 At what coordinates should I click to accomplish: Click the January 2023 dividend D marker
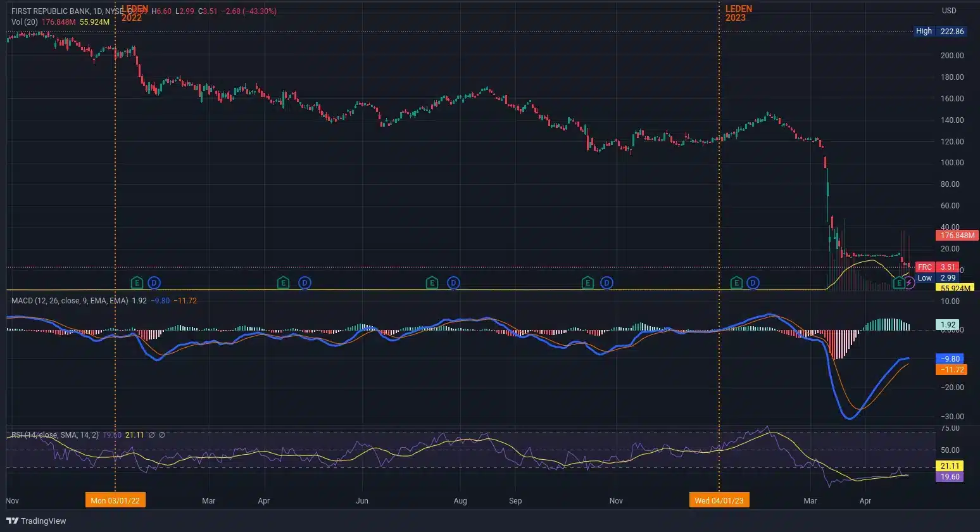(753, 282)
